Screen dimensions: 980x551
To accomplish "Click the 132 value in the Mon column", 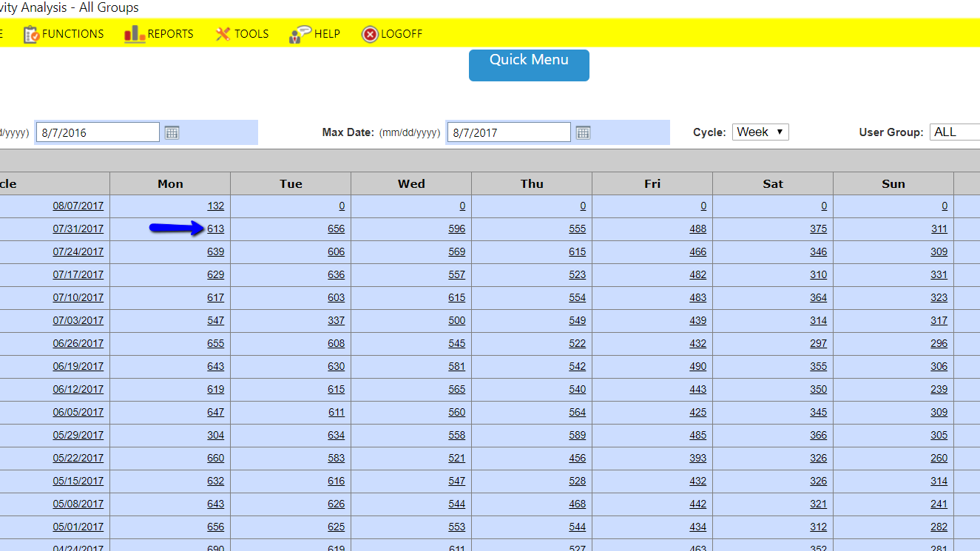I will (x=214, y=206).
